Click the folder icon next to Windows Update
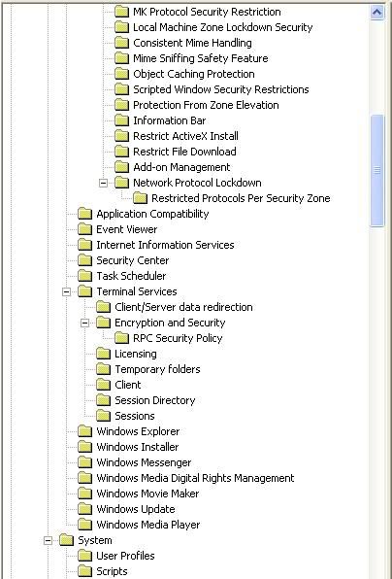 pyautogui.click(x=84, y=509)
